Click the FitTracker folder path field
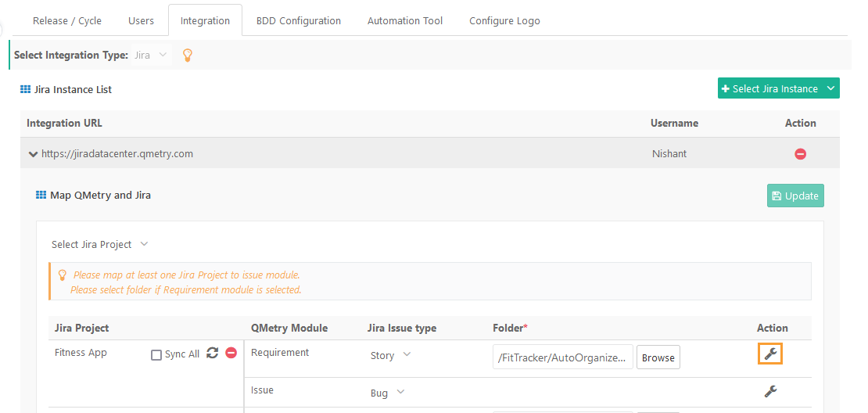The image size is (868, 413). tap(562, 357)
